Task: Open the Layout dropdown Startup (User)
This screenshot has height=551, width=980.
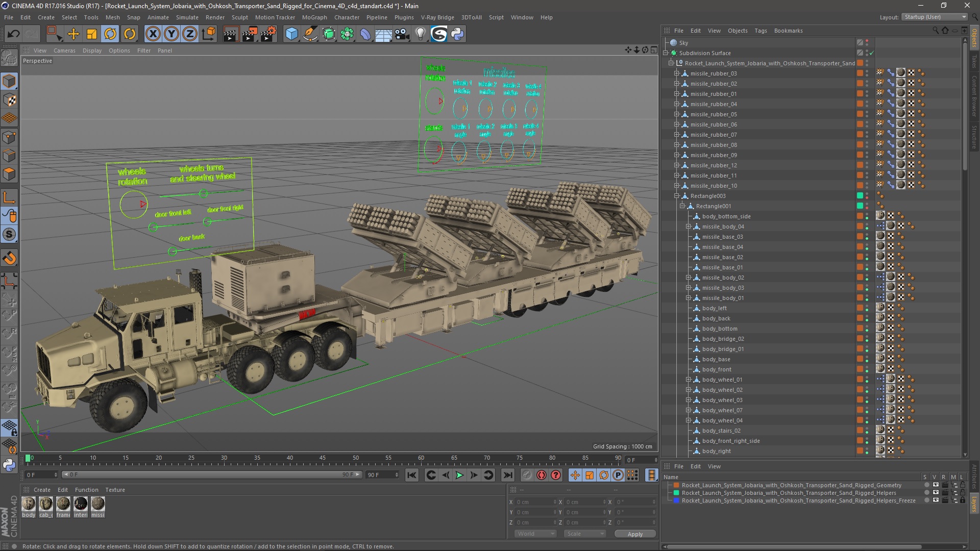Action: 935,17
